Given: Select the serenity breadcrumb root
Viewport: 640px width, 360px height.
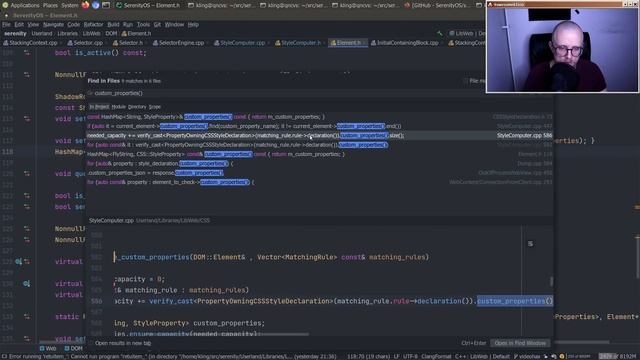Looking at the screenshot, I should click(15, 33).
